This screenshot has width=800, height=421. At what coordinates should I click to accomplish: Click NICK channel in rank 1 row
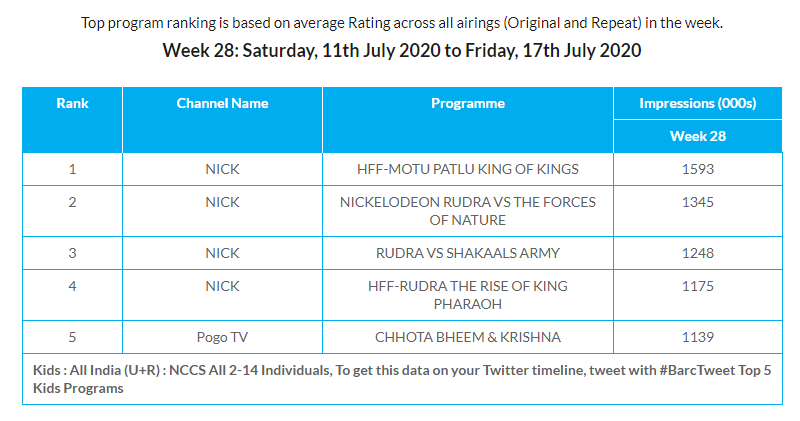coord(222,169)
